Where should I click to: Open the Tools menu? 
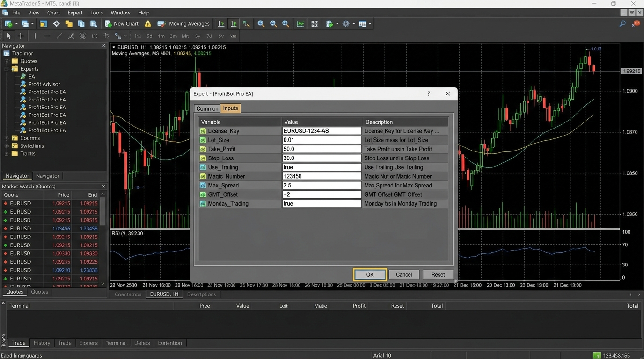[96, 13]
